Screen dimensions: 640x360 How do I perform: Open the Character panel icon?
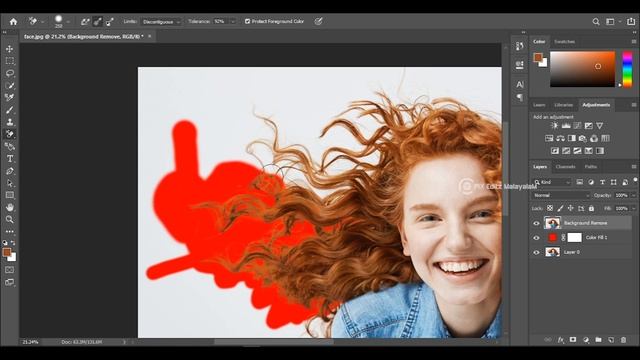coord(520,84)
